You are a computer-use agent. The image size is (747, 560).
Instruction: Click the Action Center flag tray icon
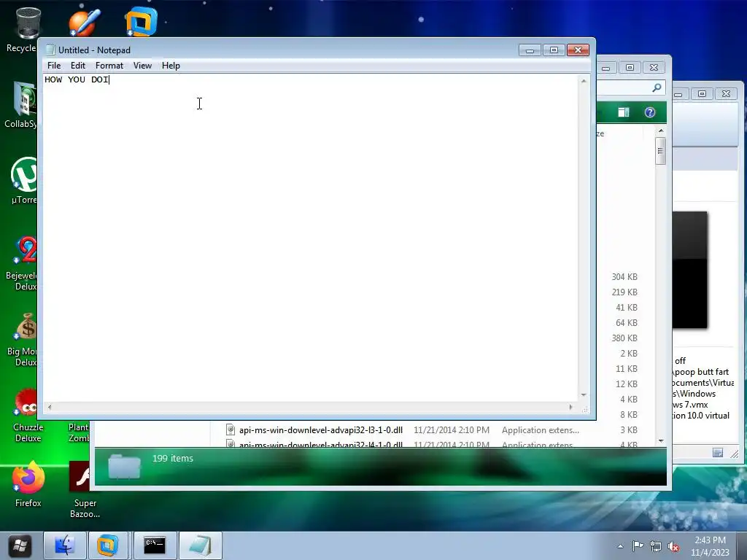pyautogui.click(x=638, y=546)
